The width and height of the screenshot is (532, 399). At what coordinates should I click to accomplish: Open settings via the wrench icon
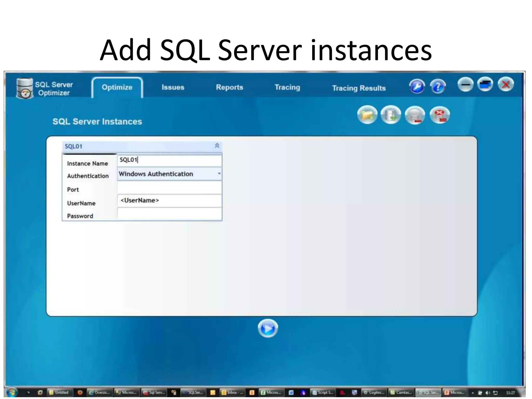click(417, 86)
